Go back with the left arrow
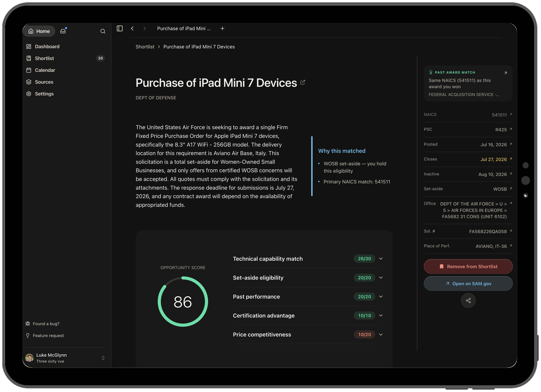Viewport: 541px width, 392px height. [x=132, y=28]
